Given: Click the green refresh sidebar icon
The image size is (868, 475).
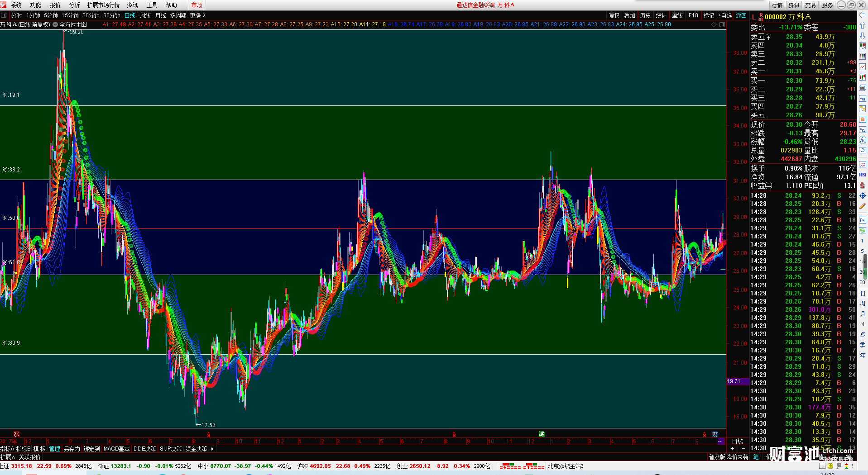Looking at the screenshot, I should (863, 230).
